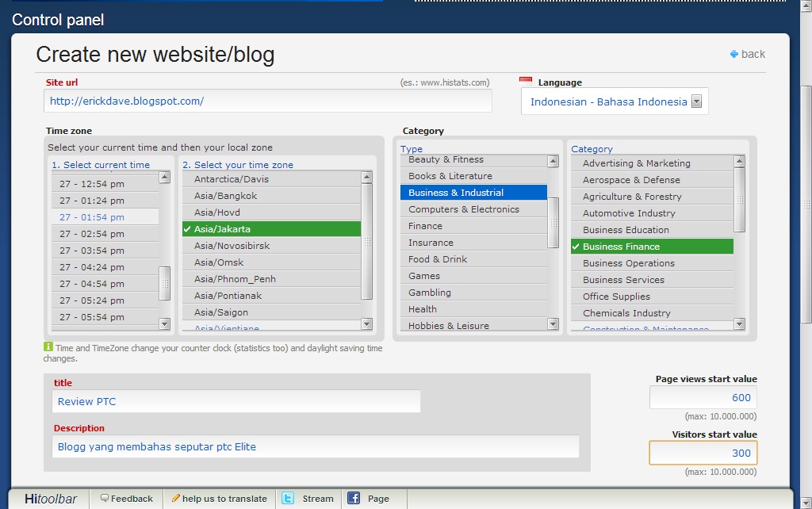This screenshot has width=812, height=509.
Task: Select Business & Industrial type
Action: tap(473, 193)
